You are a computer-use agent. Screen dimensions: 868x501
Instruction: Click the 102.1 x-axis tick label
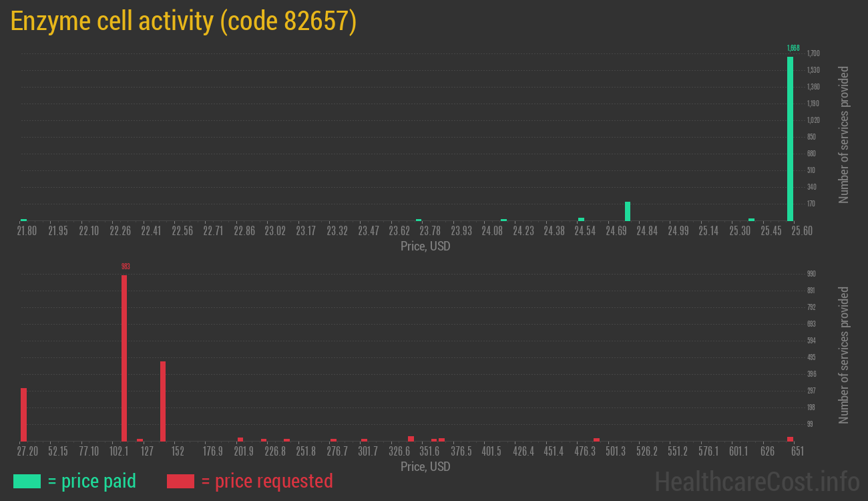point(119,452)
